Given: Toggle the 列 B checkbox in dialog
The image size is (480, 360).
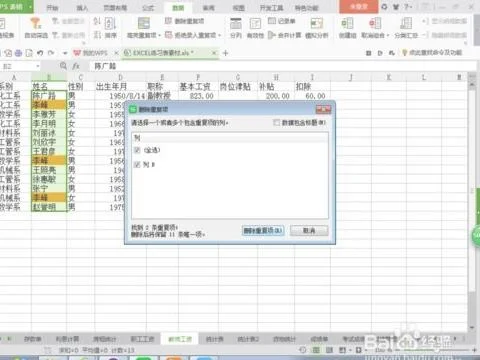Looking at the screenshot, I should click(x=137, y=164).
